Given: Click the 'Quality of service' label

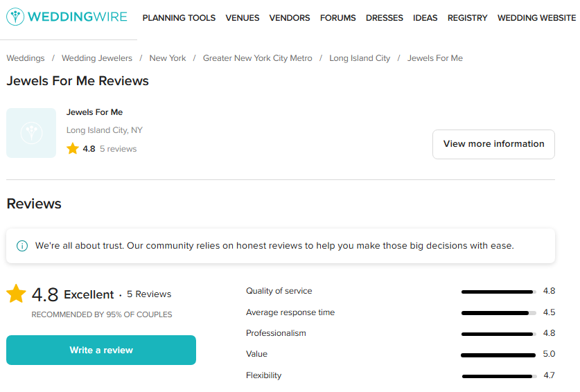Looking at the screenshot, I should (x=279, y=291).
